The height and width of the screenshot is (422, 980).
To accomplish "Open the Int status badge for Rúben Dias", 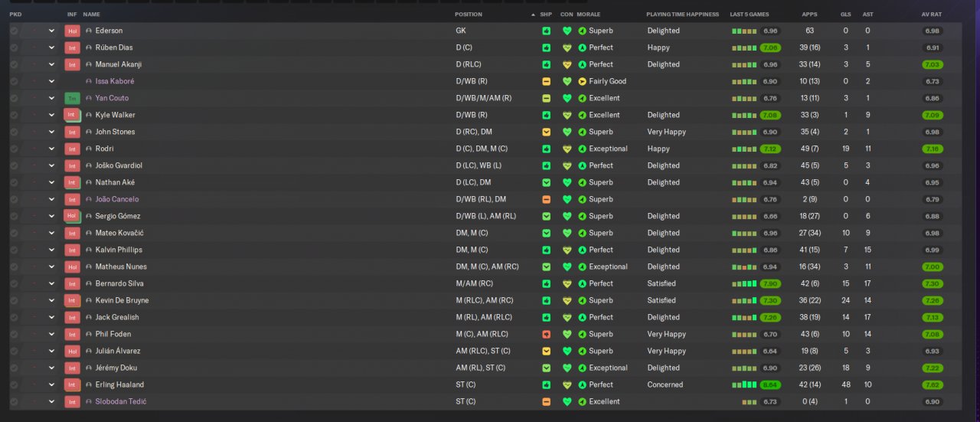I will (72, 47).
